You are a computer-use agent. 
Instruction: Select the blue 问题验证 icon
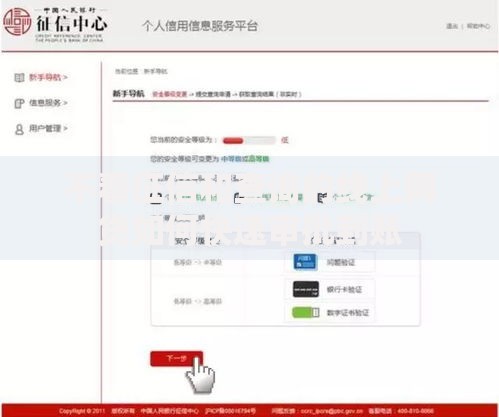[305, 262]
